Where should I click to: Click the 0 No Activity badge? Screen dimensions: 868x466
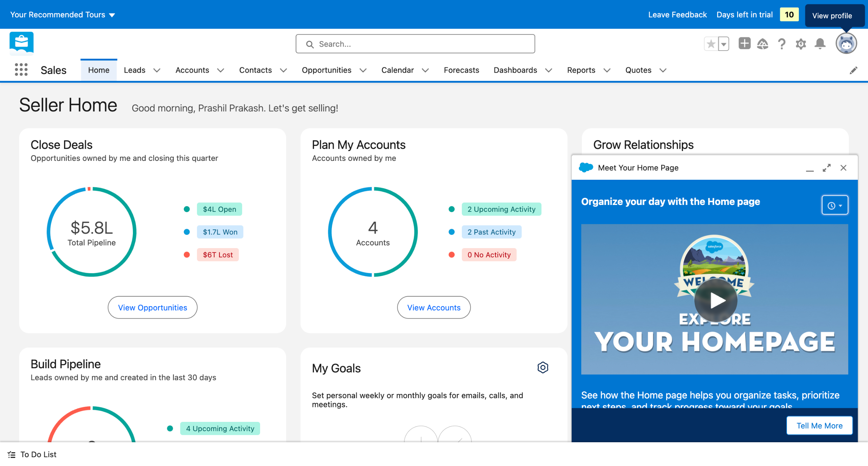click(489, 255)
